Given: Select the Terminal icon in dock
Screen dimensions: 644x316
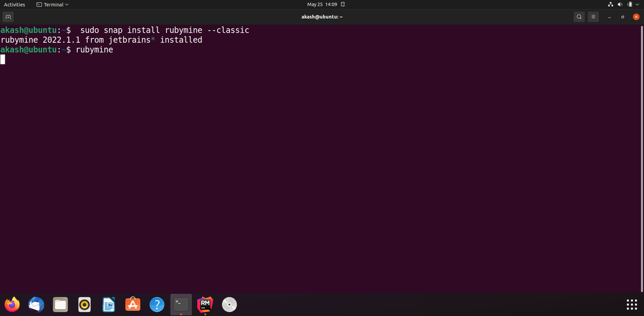Looking at the screenshot, I should tap(181, 304).
